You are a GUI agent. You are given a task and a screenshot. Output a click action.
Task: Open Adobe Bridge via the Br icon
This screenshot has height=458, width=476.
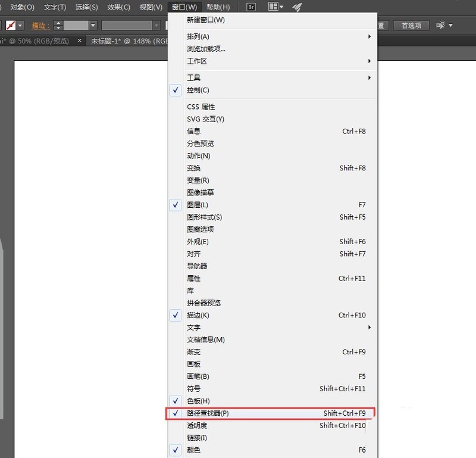(x=250, y=7)
